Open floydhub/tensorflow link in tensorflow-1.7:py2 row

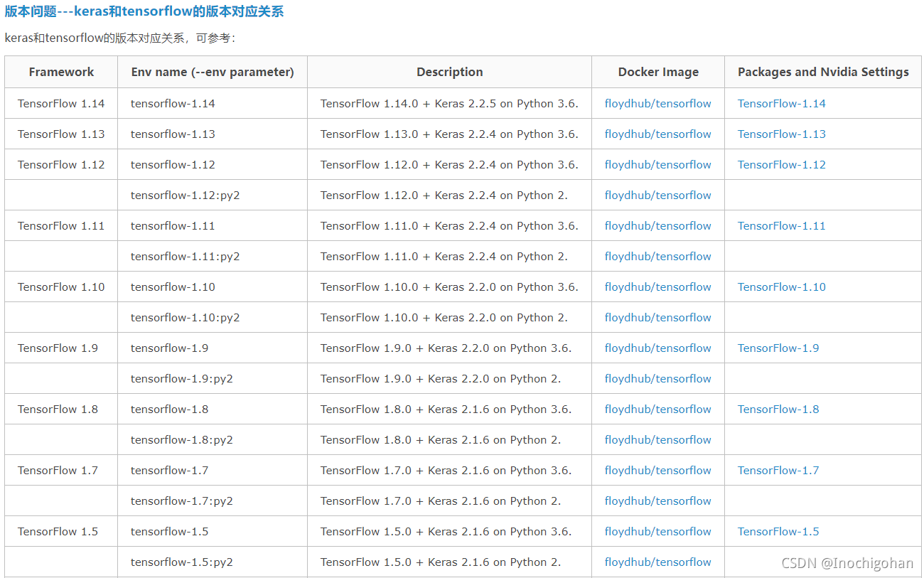(657, 501)
